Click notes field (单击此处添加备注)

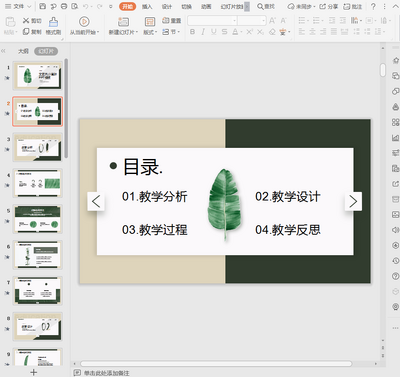[106, 373]
